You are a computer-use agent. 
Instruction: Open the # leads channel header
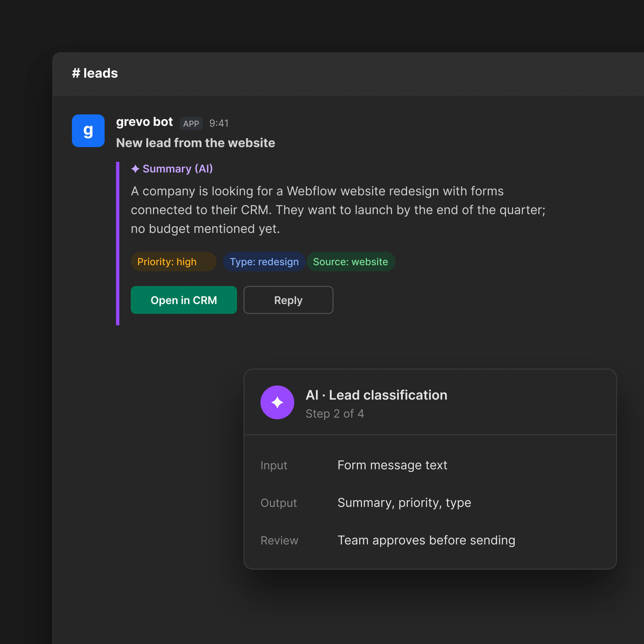coord(95,73)
